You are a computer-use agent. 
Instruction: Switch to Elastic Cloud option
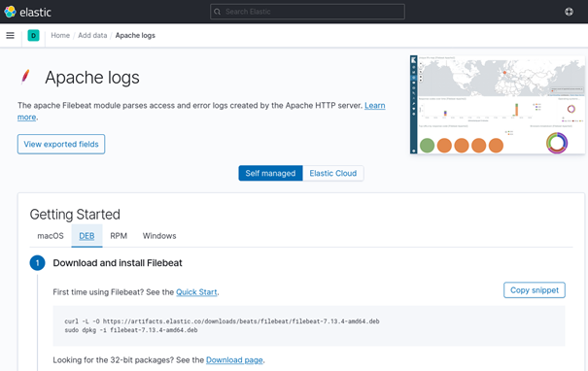tap(333, 173)
